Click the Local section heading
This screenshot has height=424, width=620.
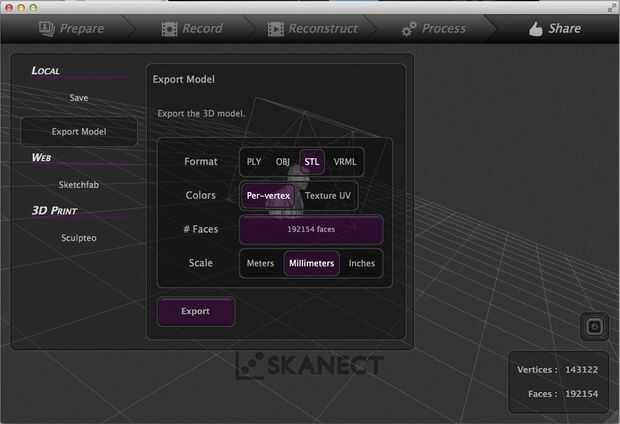(x=45, y=71)
